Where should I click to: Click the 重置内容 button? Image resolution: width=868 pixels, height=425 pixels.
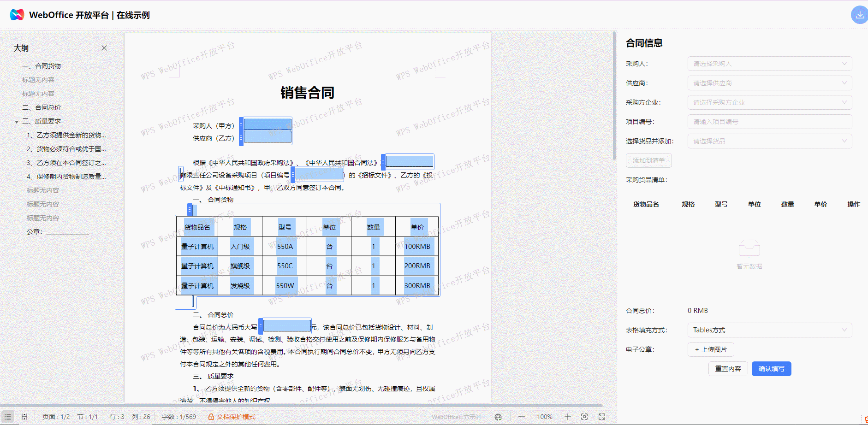coord(728,369)
